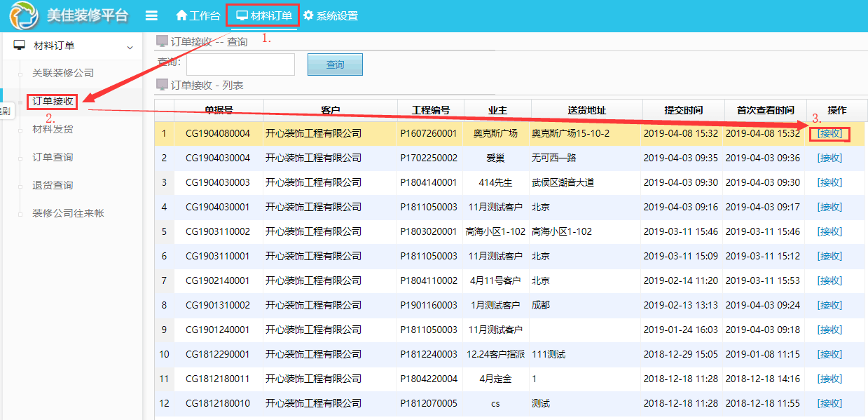The height and width of the screenshot is (420, 868).
Task: Open 退货查询 sidebar item
Action: point(53,185)
